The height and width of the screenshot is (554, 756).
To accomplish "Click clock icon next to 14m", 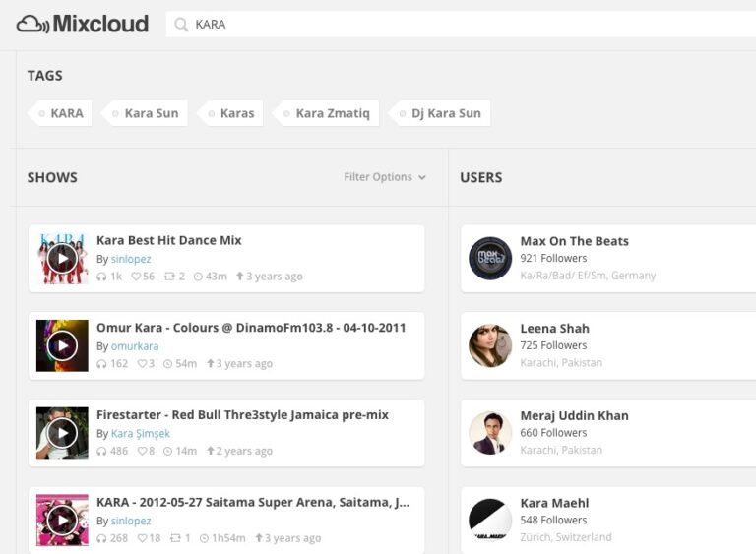I will [167, 452].
